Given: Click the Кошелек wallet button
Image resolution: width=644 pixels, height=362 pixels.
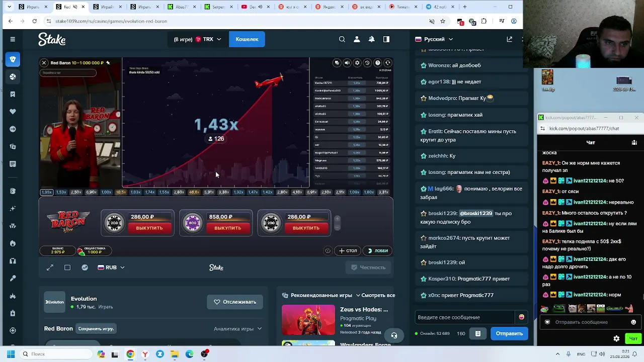Looking at the screenshot, I should [x=247, y=39].
